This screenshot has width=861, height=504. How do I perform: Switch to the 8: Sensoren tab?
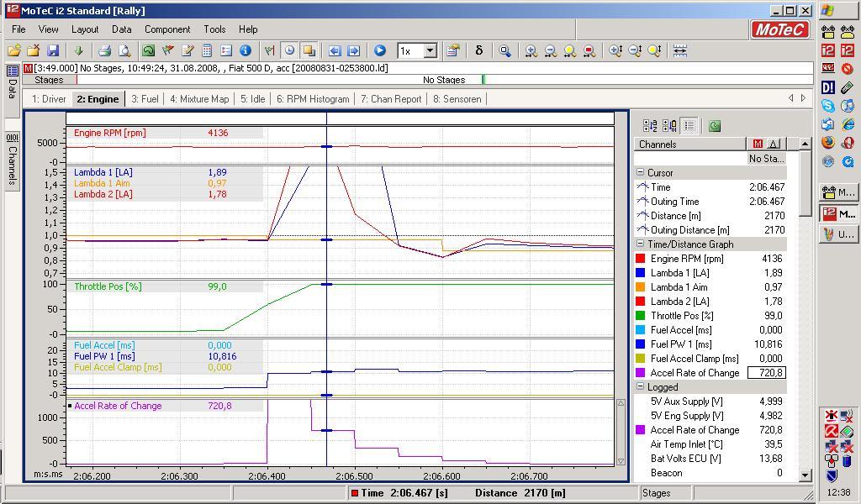click(x=457, y=99)
